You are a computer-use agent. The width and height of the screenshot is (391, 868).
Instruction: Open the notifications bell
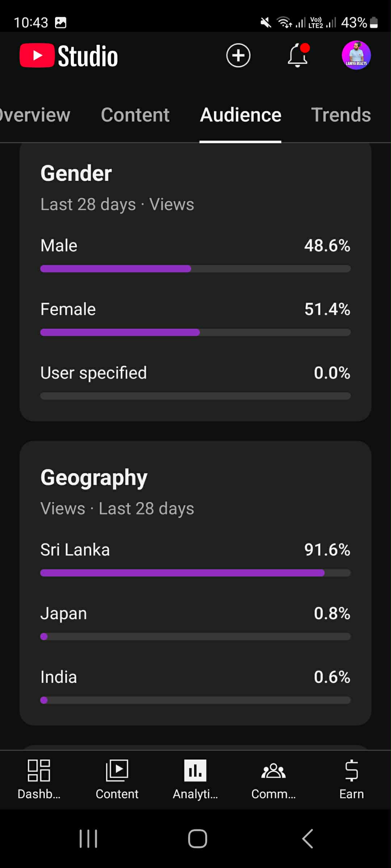(298, 55)
